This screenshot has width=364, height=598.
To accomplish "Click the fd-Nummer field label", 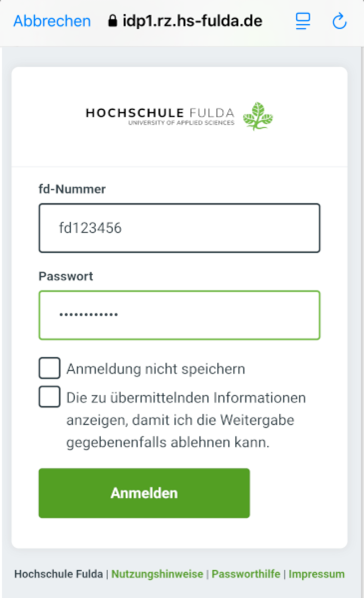I will coord(72,189).
